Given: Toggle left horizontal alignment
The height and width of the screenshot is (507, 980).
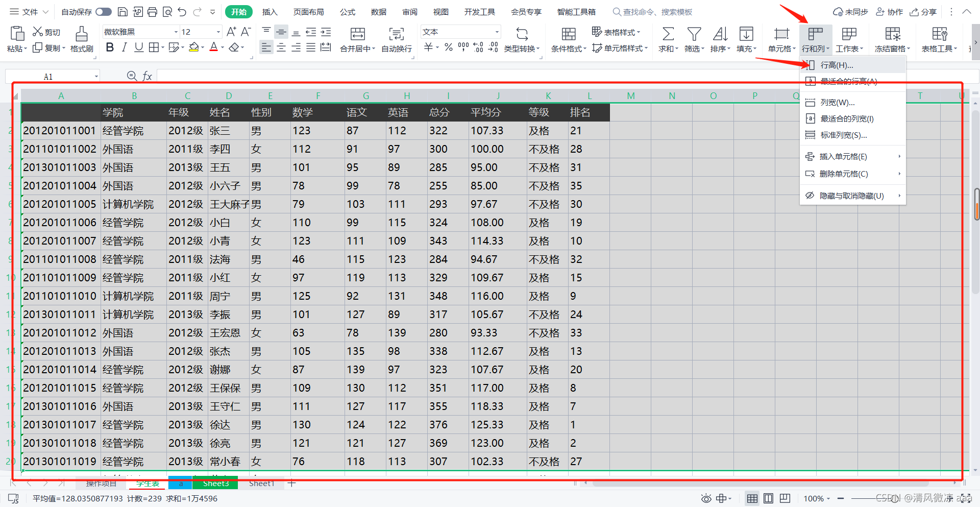Looking at the screenshot, I should click(x=266, y=47).
